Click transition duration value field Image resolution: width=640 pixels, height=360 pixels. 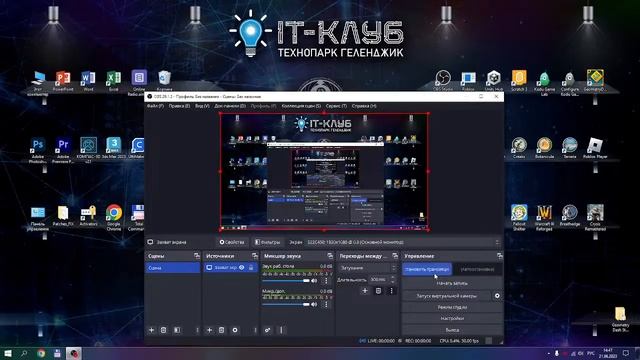point(378,280)
